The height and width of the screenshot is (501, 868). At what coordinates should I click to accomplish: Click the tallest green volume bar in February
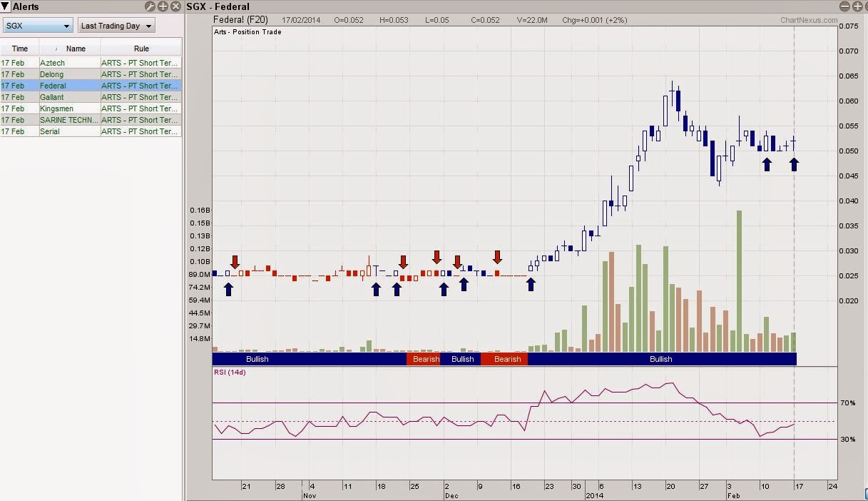[x=739, y=281]
